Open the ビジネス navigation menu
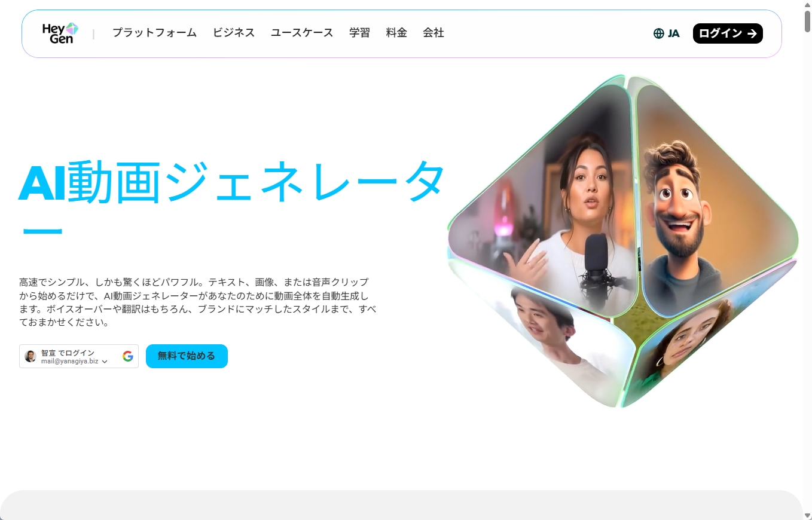 pyautogui.click(x=234, y=33)
